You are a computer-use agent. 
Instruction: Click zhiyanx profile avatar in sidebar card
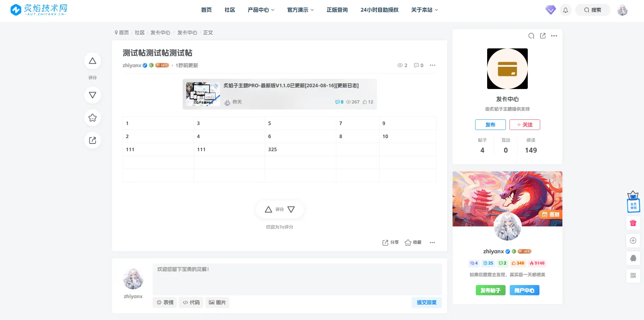507,226
